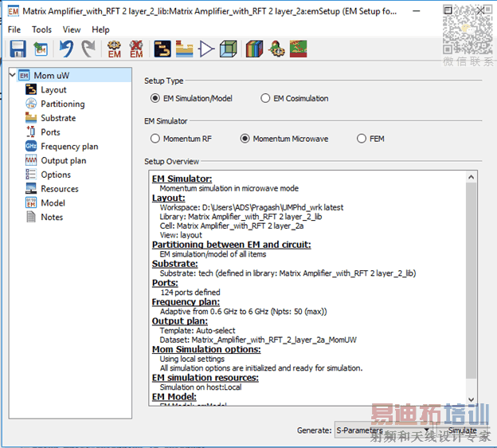
Task: Click the overview scrollbar up arrow
Action: (472, 177)
